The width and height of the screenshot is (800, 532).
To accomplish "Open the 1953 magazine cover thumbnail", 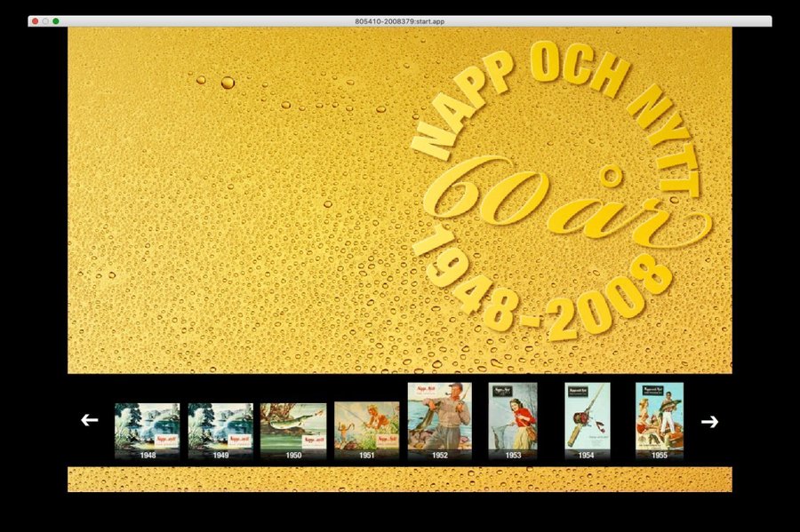I will (513, 421).
